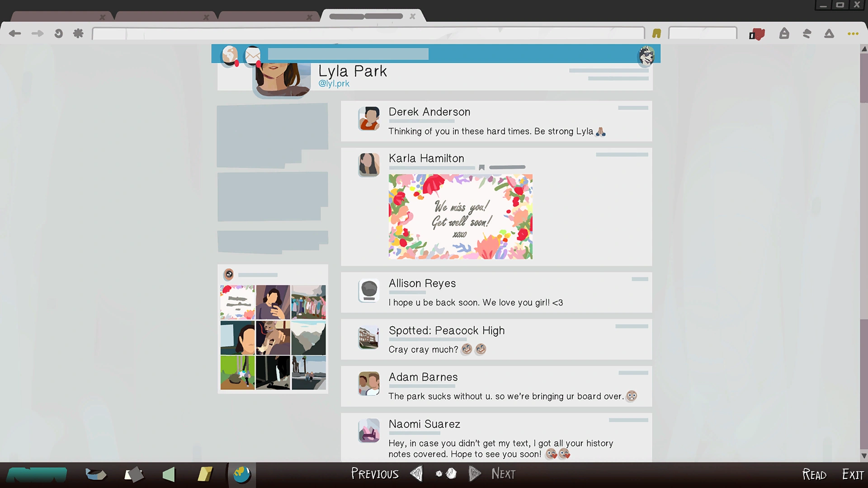Click the yellow bookmark icon

[656, 33]
